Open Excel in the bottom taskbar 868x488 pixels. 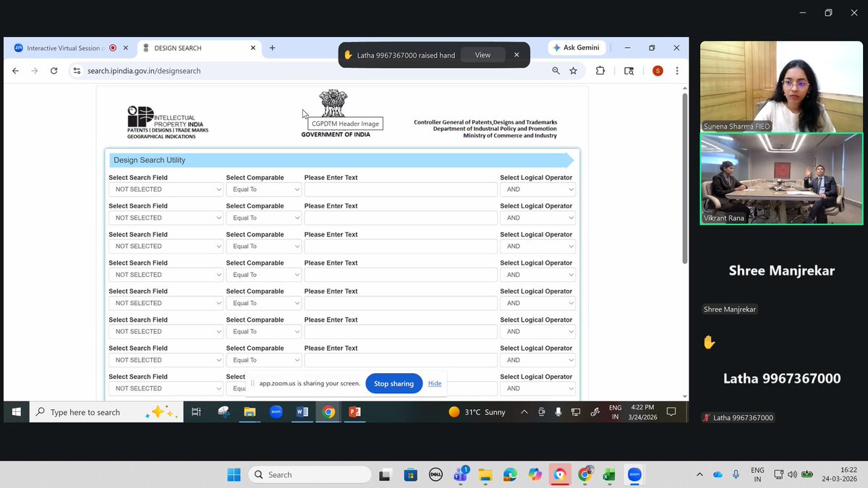[609, 475]
